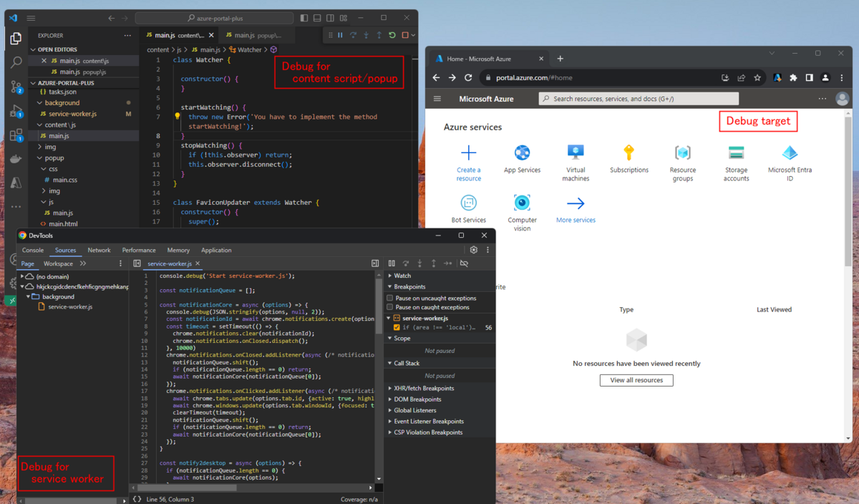
Task: Open App Services in Azure portal
Action: 522,160
